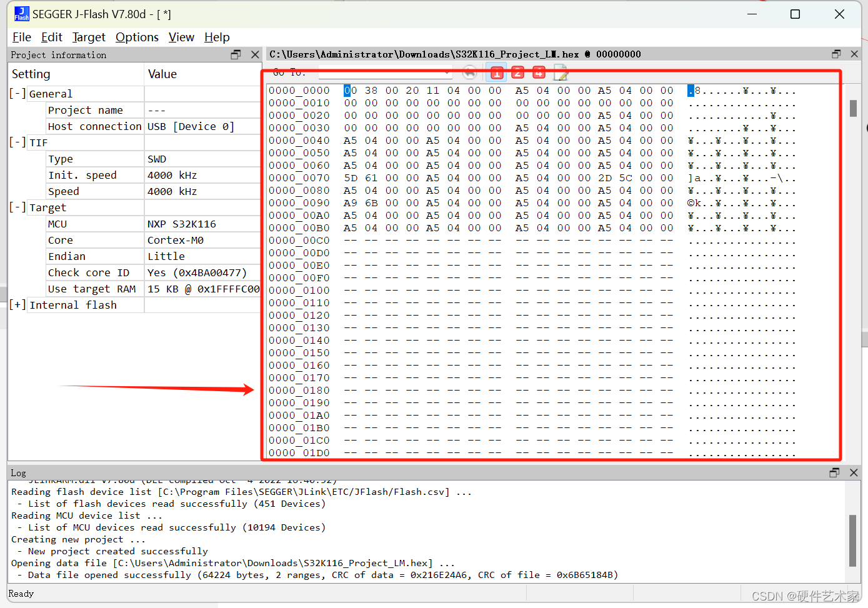Image resolution: width=868 pixels, height=608 pixels.
Task: Click the first byte 5D of row 0000_0070
Action: click(351, 178)
